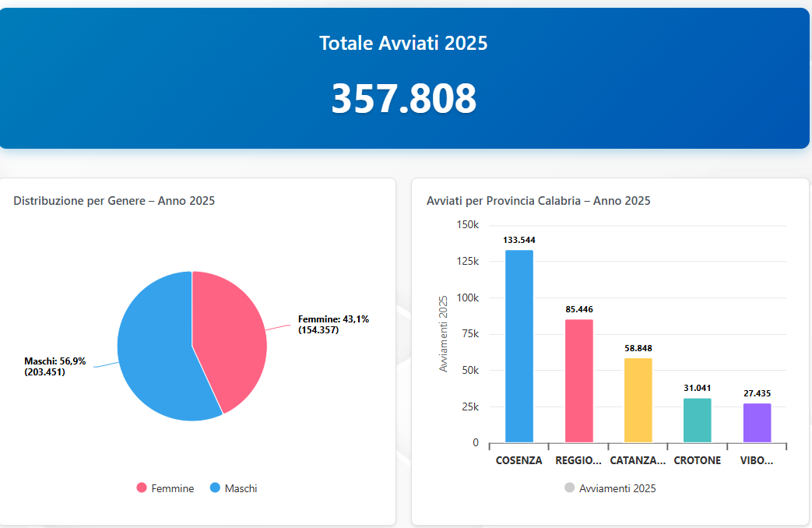Toggle the Avviamenti 2025 legend entry

pyautogui.click(x=610, y=488)
